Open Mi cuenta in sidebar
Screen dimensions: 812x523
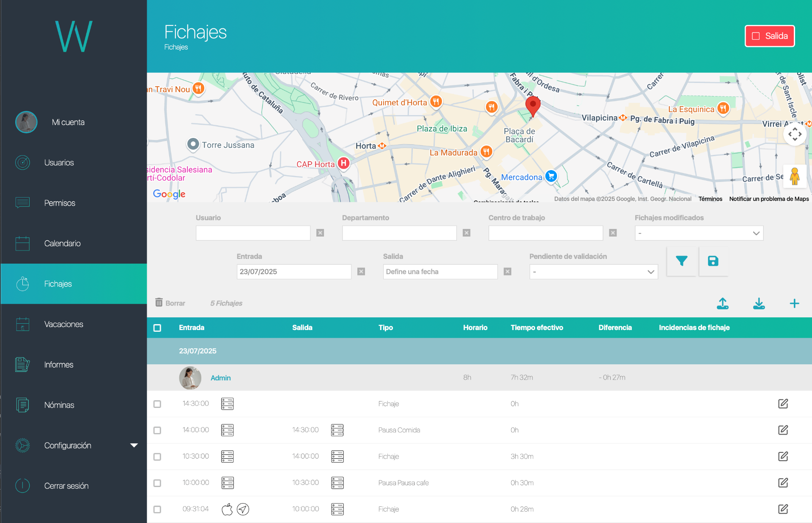coord(68,122)
